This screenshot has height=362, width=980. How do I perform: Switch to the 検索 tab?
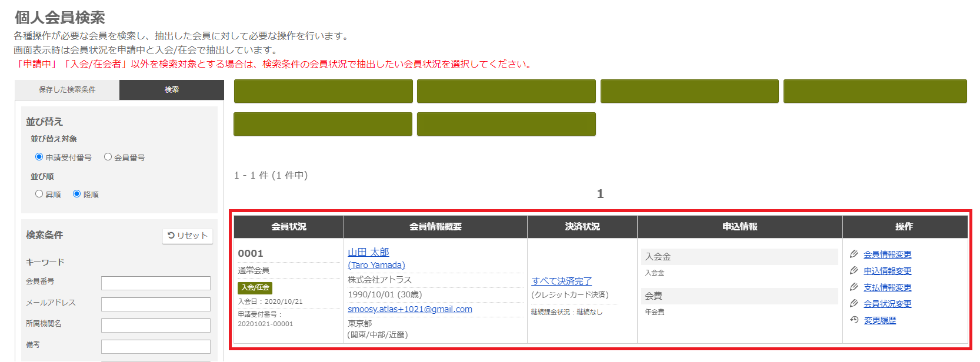[172, 90]
